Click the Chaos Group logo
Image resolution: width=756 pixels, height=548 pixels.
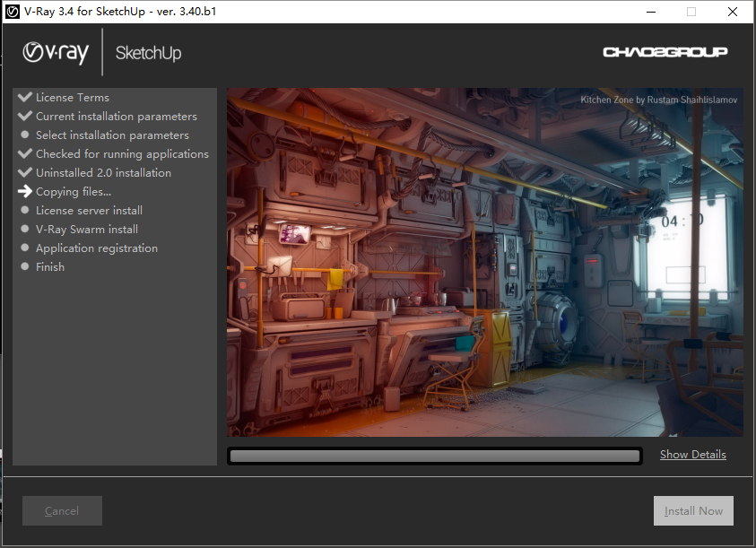point(665,52)
